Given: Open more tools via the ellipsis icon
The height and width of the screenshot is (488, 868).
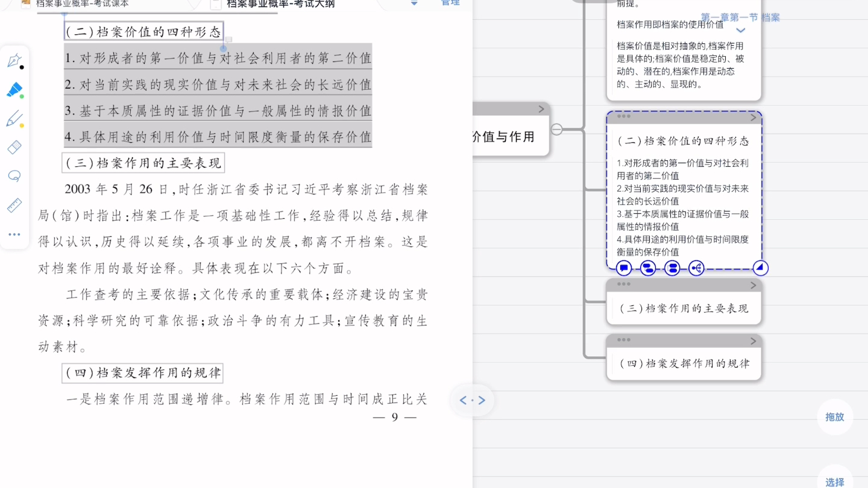Looking at the screenshot, I should click(x=14, y=234).
